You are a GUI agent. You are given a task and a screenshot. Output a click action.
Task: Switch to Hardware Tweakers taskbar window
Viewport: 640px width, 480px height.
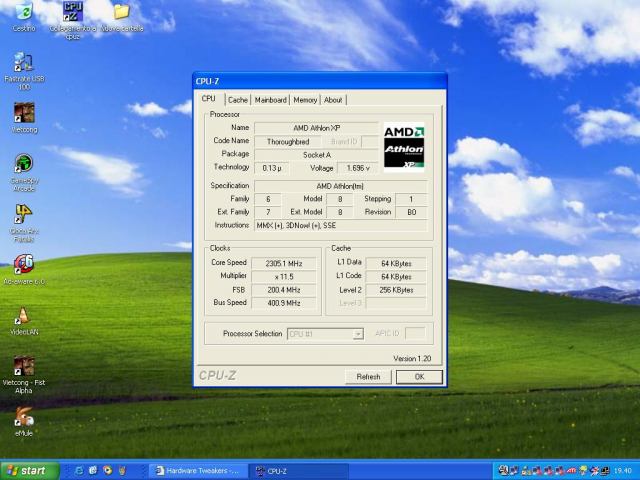197,471
